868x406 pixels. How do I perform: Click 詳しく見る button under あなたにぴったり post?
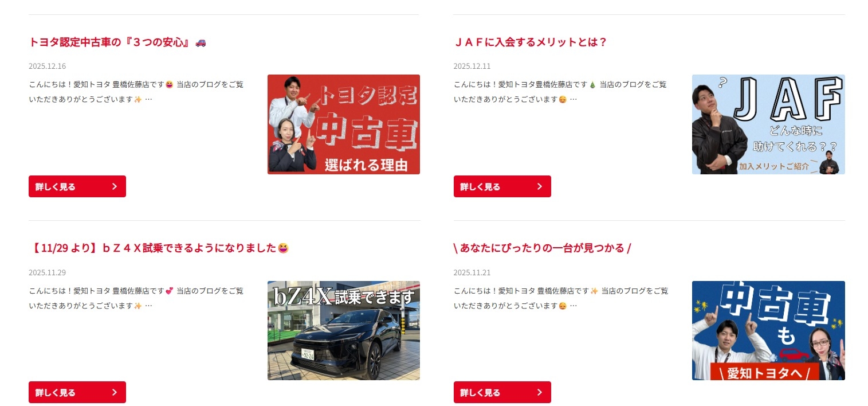(x=502, y=392)
